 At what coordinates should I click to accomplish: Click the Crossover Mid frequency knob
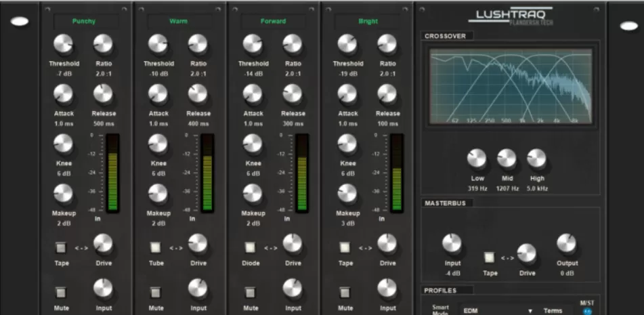507,159
